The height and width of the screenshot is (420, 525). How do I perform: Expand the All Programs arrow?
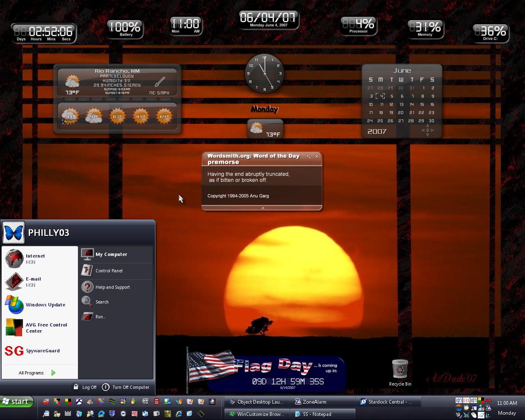click(53, 373)
